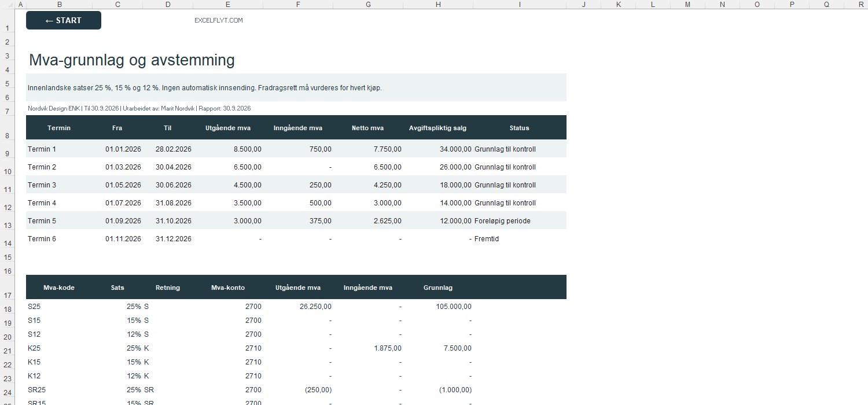This screenshot has width=868, height=405.
Task: Select Termin 6 Fremtid status cell
Action: 520,239
